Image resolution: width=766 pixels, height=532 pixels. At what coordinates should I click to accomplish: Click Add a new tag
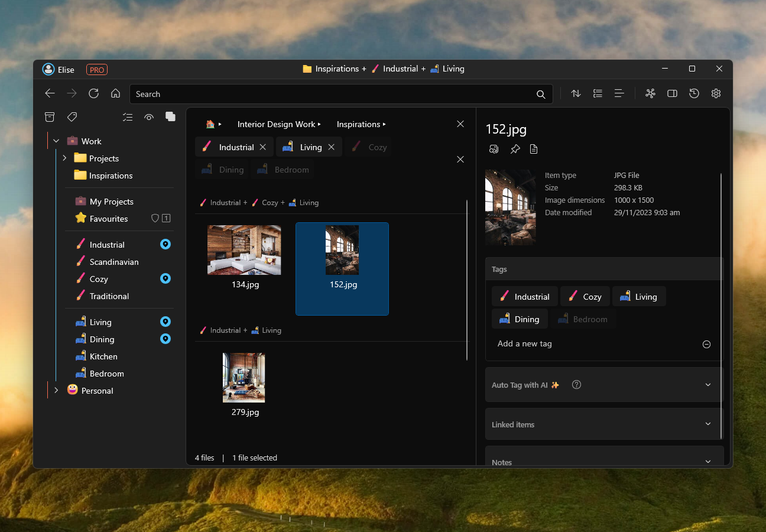tap(524, 343)
